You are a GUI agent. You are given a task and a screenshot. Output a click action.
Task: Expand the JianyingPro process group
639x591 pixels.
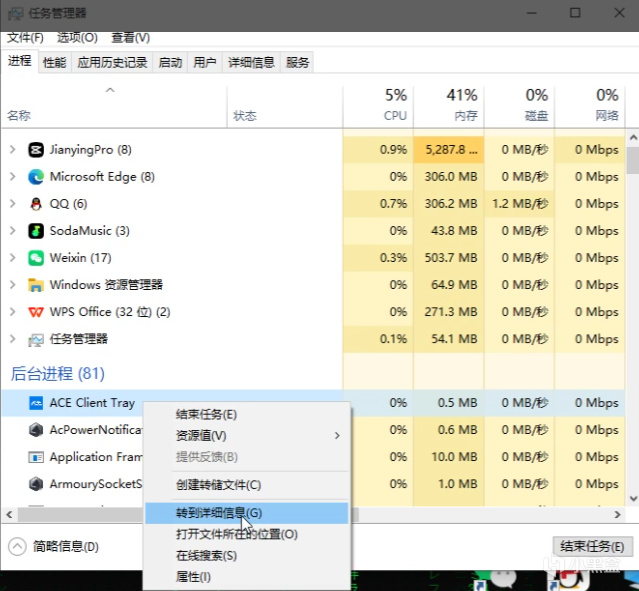click(13, 150)
